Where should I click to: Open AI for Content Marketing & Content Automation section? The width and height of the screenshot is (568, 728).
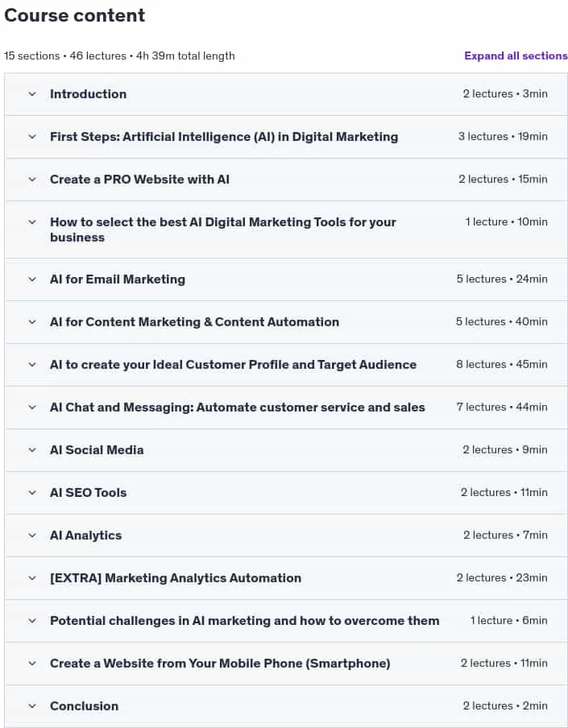(194, 322)
